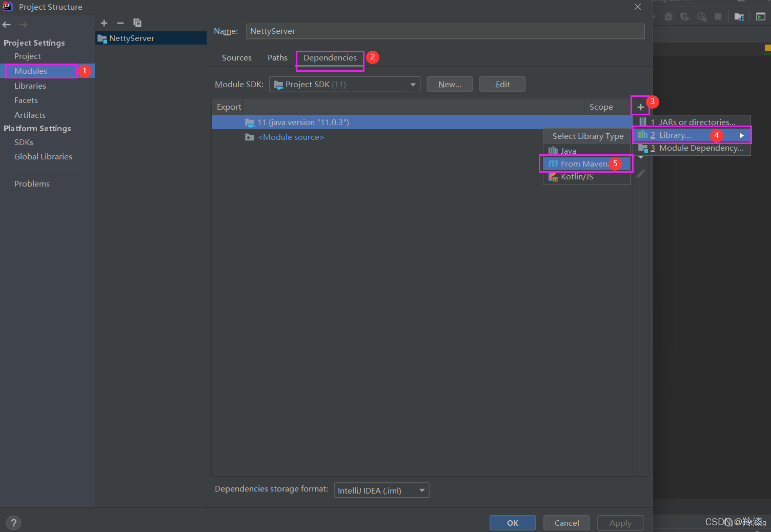Screen dimensions: 771x532
Task: Select From Maven library type
Action: coord(586,163)
